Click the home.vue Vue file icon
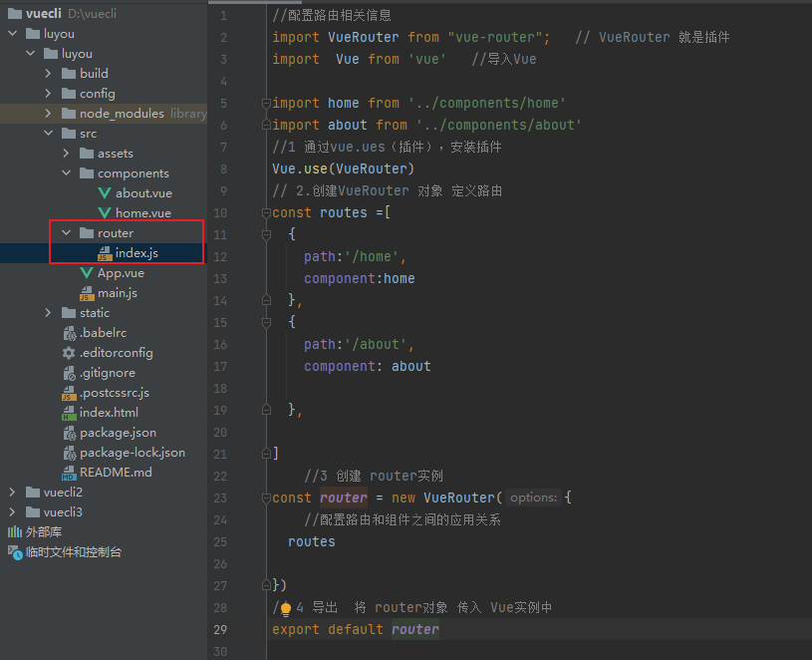 click(104, 213)
